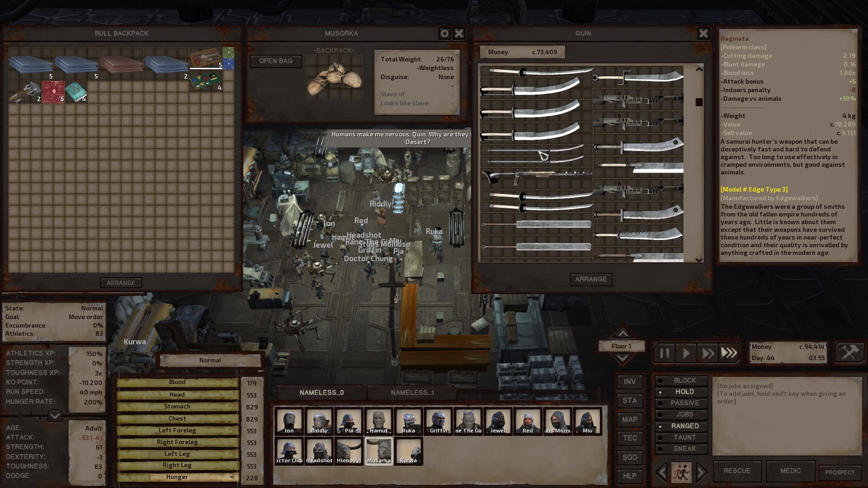Select the copper plates stack in backpack
The image size is (868, 488).
(121, 64)
